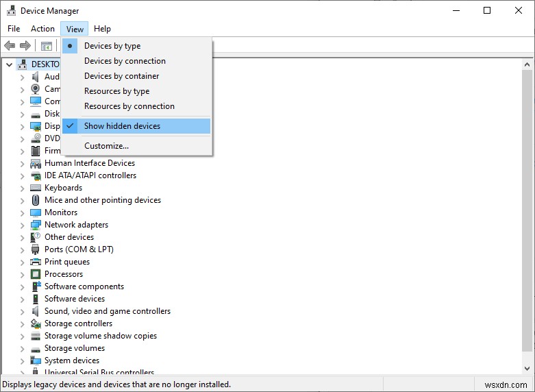
Task: Click the scrollbar down arrow
Action: point(527,369)
